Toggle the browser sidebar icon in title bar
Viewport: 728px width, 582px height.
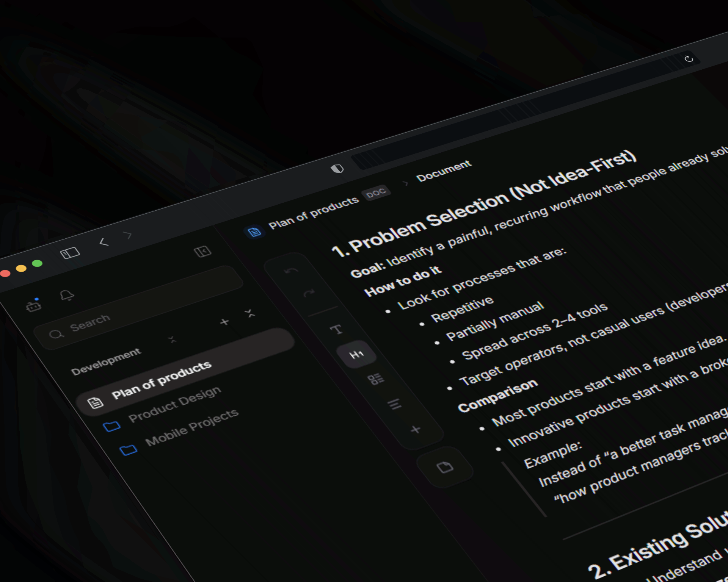70,253
